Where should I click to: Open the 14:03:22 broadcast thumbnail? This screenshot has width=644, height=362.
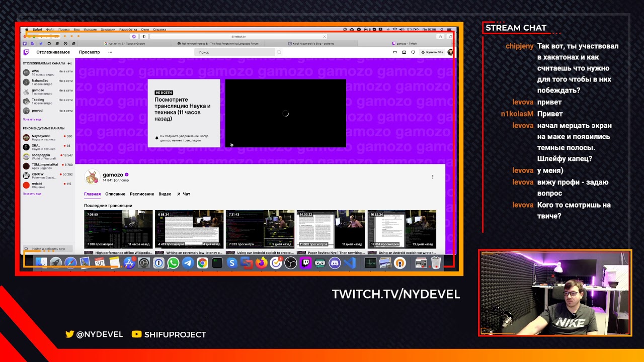tap(331, 229)
